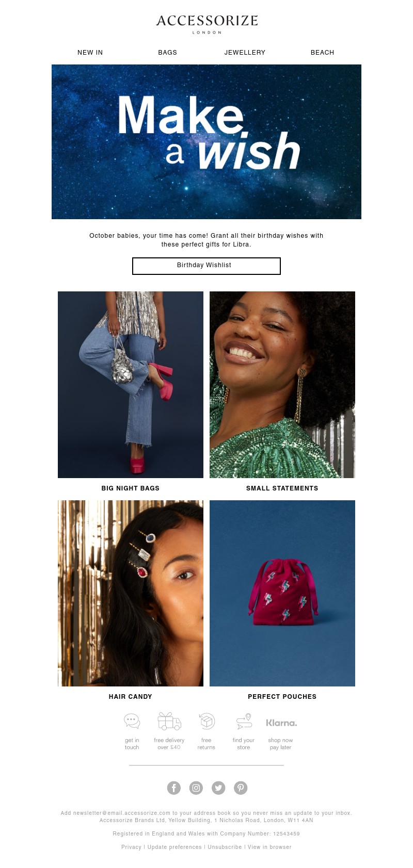Click the Twitter bird icon
Viewport: 413px width, 868px height.
pos(218,788)
